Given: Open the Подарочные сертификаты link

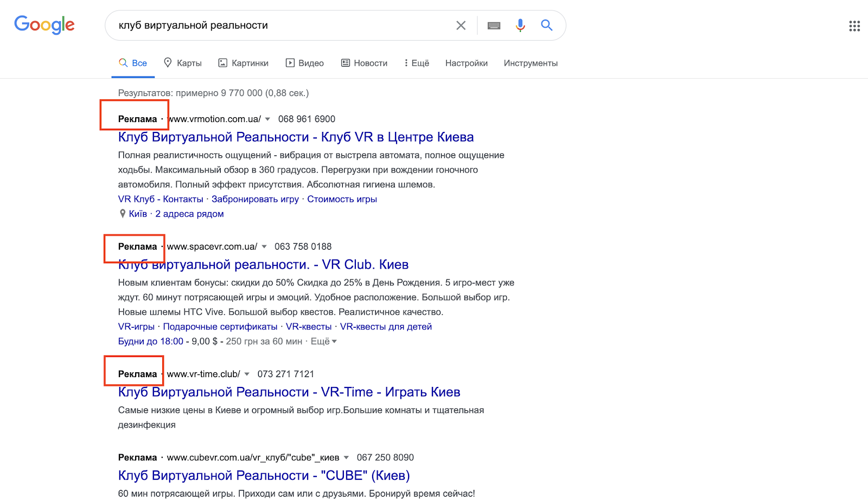Looking at the screenshot, I should pos(220,327).
